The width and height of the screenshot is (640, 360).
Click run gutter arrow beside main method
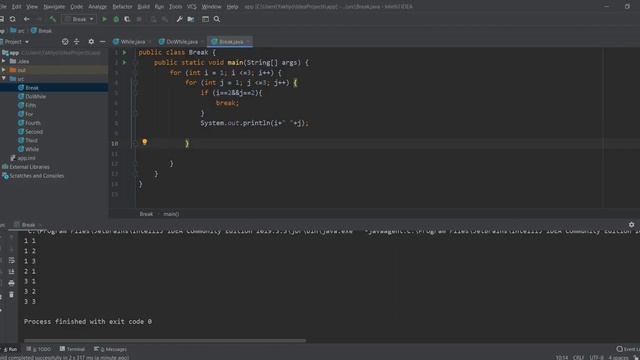[124, 62]
